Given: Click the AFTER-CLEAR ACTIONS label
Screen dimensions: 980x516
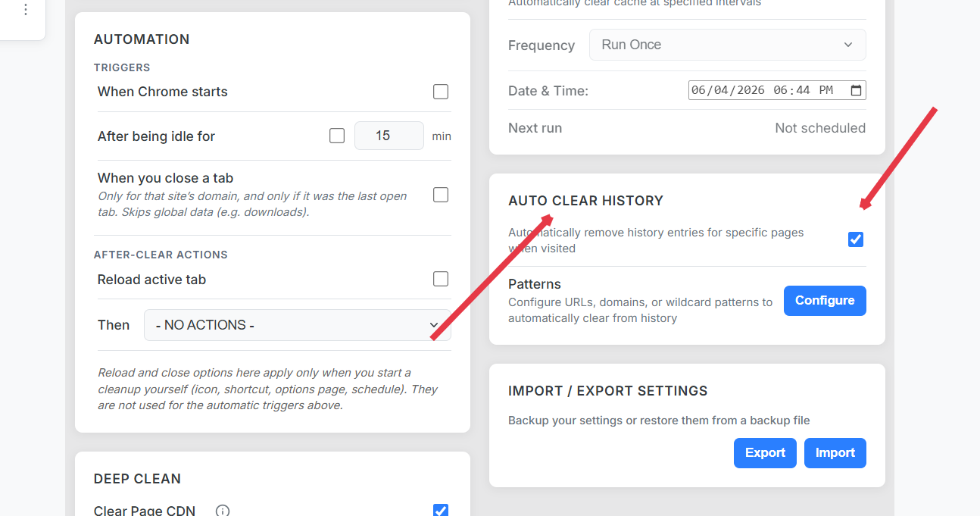Looking at the screenshot, I should coord(161,255).
